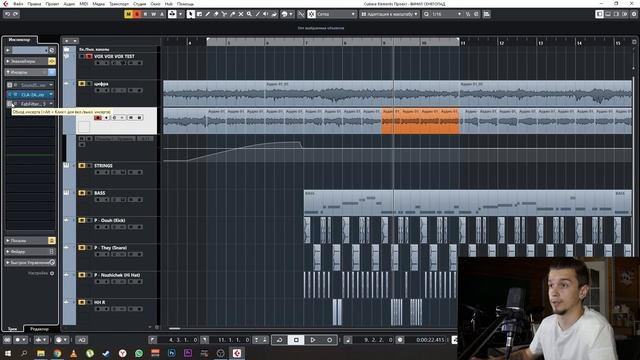Open the color tool dropdown arrow

tap(291, 14)
